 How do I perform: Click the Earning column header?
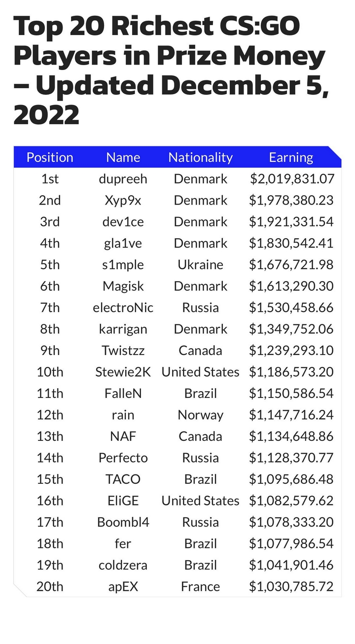click(291, 157)
